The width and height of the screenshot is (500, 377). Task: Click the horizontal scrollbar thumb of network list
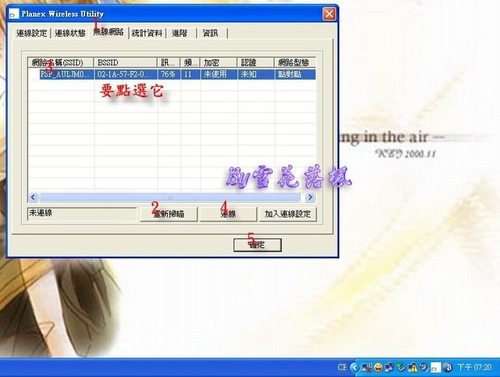(x=170, y=197)
